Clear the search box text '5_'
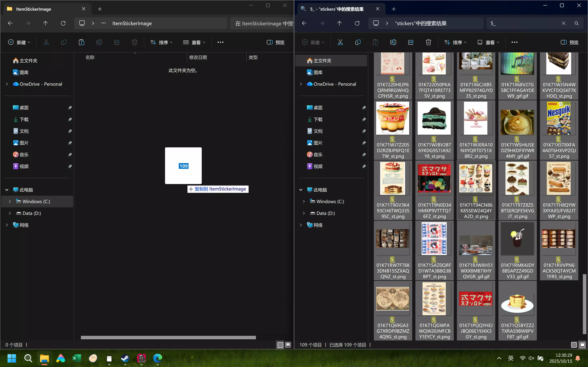Screen dimensions: 588x367 point(563,23)
